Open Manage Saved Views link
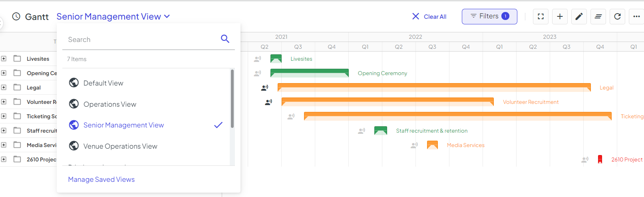Image resolution: width=644 pixels, height=197 pixels. coord(101,179)
